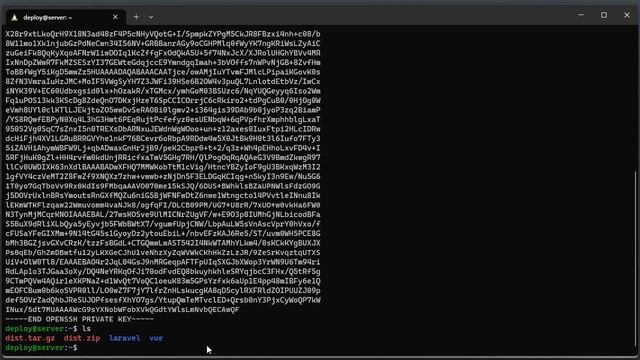Click key line starting with 5iZAVHiAhymWBFW9Lj

(163, 148)
